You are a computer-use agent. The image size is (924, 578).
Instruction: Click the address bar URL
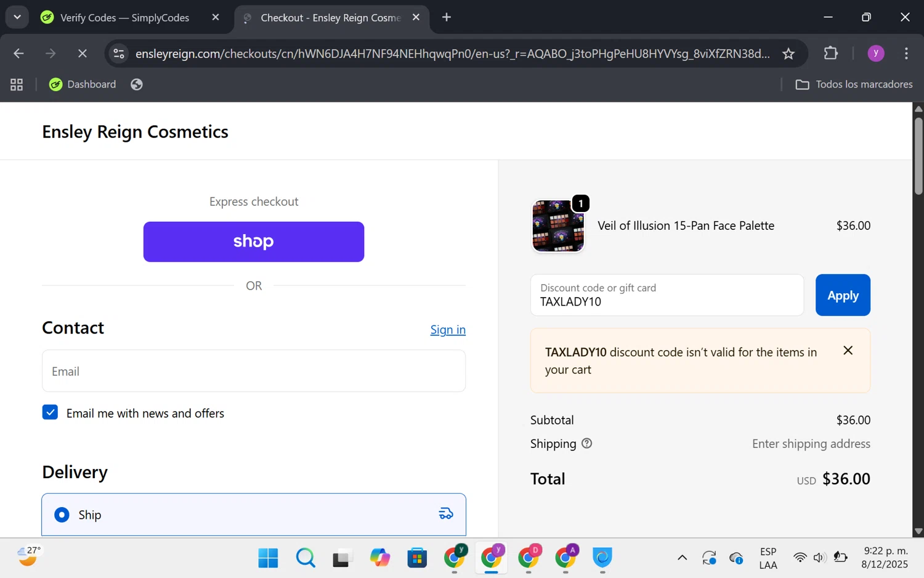click(452, 54)
